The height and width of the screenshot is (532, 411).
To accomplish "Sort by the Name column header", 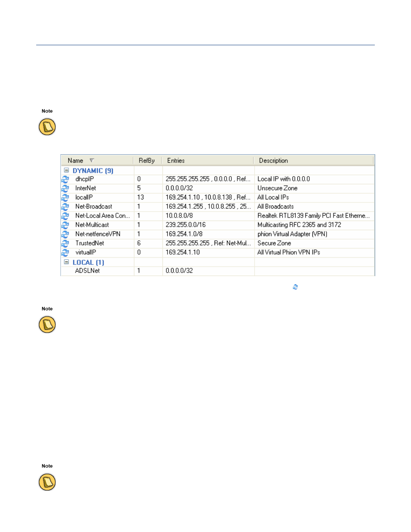I will (x=97, y=161).
